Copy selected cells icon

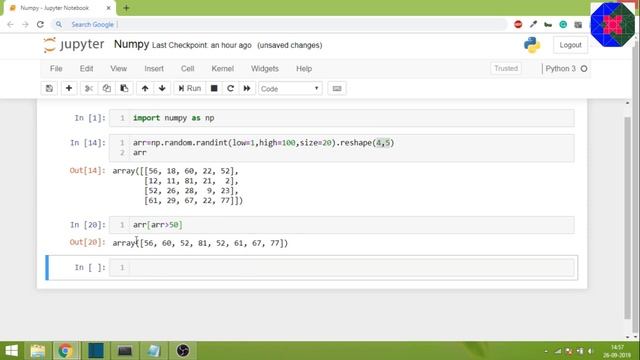point(107,89)
